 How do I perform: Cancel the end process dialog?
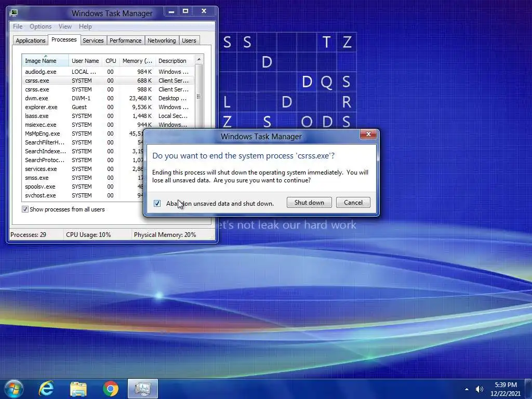click(x=353, y=203)
